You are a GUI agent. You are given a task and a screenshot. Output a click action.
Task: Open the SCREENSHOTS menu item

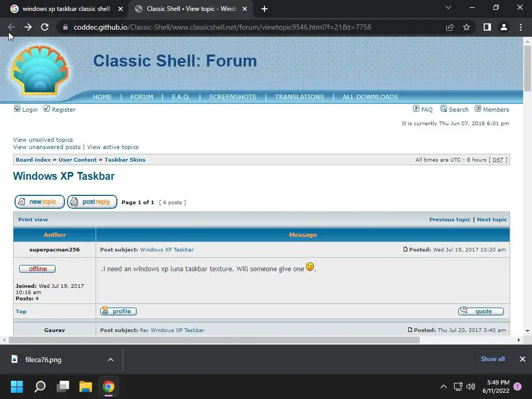point(233,97)
